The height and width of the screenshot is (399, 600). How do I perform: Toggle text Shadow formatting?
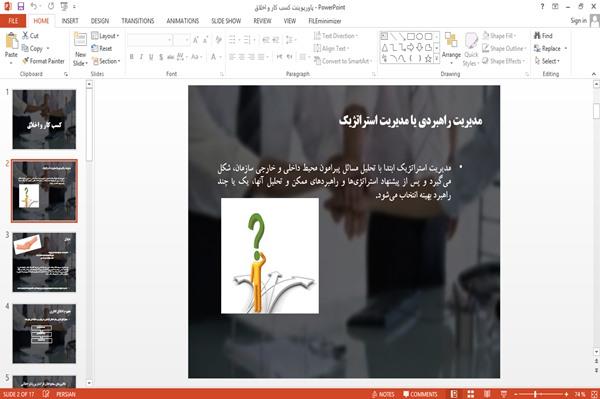[x=161, y=57]
